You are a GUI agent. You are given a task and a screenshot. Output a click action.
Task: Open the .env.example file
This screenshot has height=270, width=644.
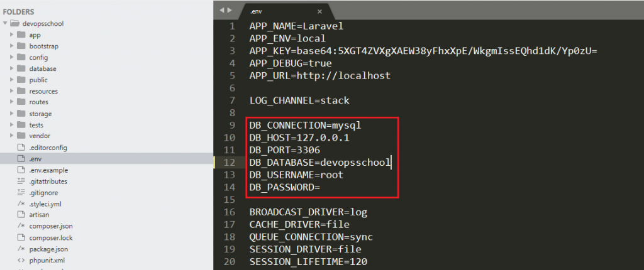pyautogui.click(x=48, y=170)
